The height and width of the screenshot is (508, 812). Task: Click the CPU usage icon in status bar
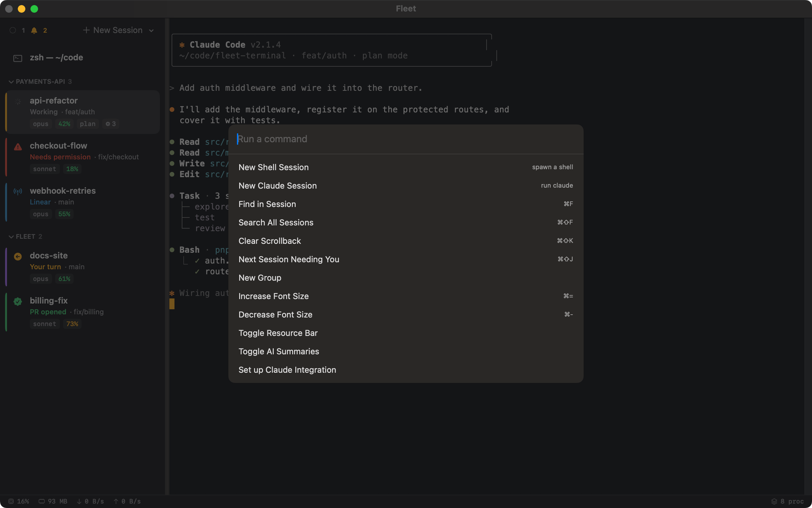[x=11, y=501]
